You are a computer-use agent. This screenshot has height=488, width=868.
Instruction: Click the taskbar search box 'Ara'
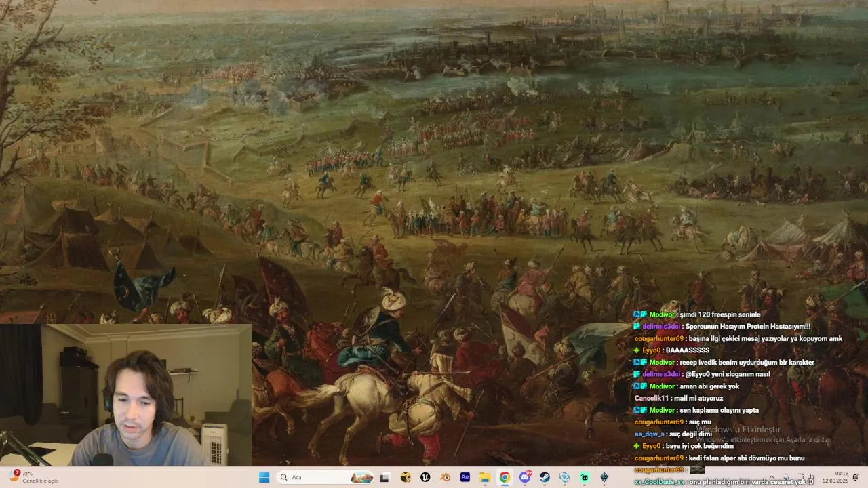[x=325, y=477]
